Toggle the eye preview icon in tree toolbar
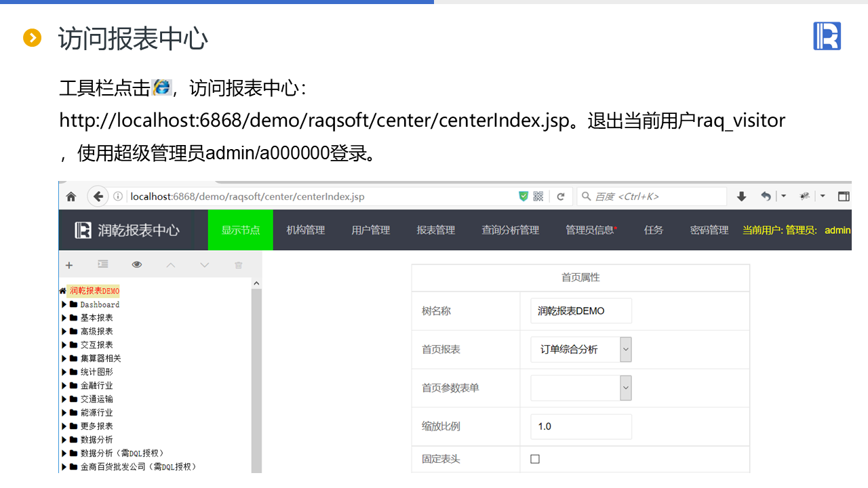 137,264
